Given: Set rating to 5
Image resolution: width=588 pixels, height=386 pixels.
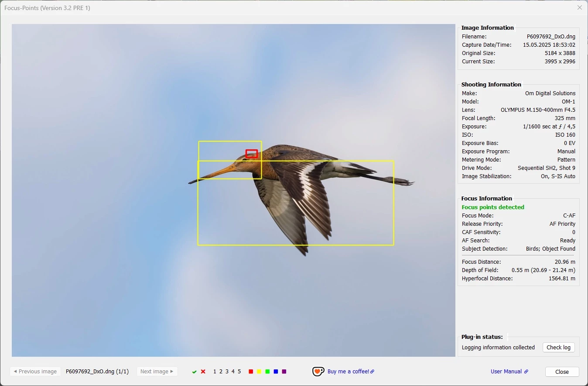Looking at the screenshot, I should pos(239,372).
